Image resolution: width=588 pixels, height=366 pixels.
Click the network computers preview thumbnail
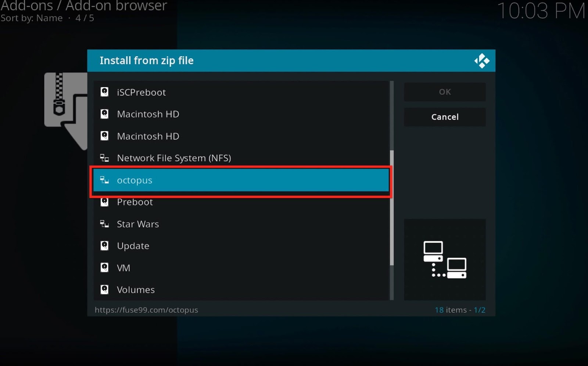pyautogui.click(x=445, y=260)
